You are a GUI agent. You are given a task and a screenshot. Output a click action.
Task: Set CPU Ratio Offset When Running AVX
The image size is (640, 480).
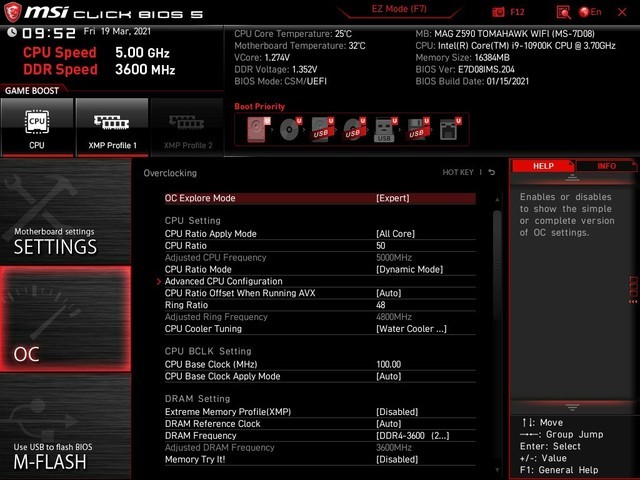pos(320,293)
